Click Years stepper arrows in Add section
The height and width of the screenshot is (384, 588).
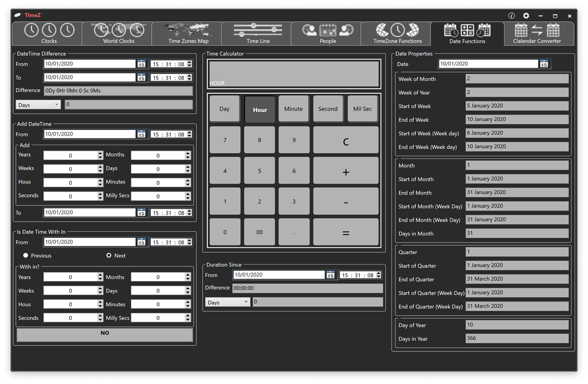100,155
